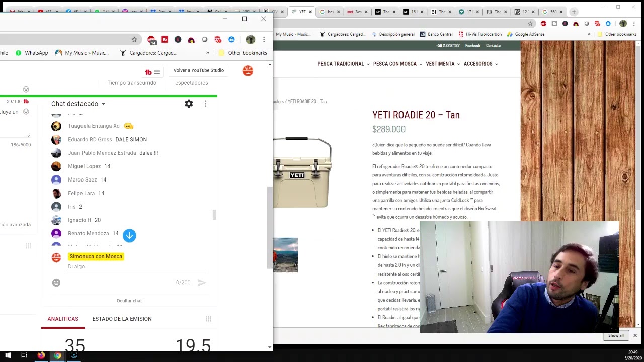This screenshot has width=644, height=362.
Task: Send the chat message with arrow icon
Action: tap(202, 283)
